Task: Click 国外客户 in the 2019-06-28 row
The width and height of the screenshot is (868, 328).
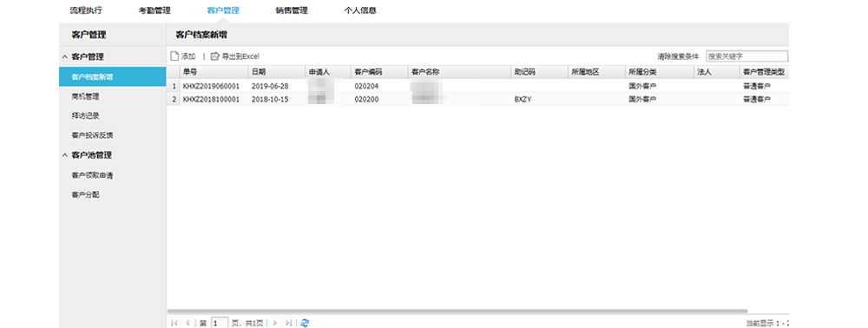Action: [x=642, y=86]
